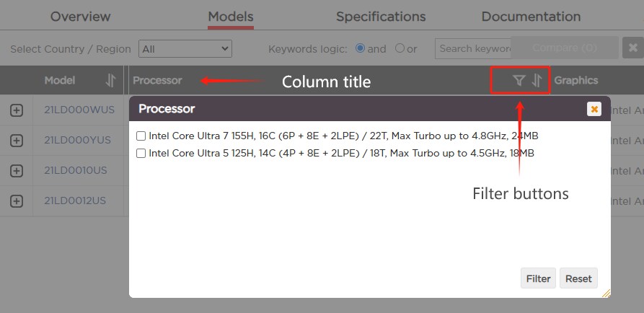Click the Search keywords input field

click(472, 49)
